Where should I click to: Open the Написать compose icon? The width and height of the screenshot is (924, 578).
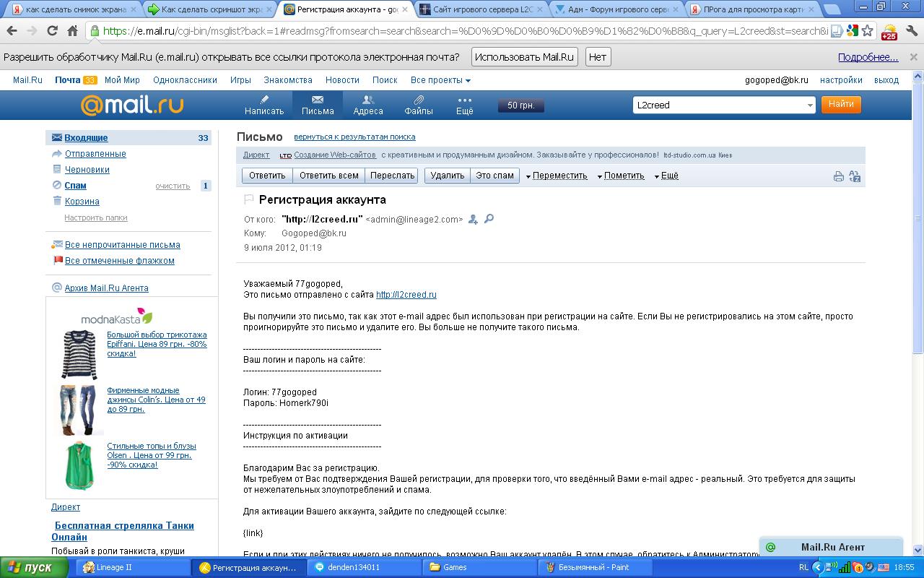pyautogui.click(x=264, y=105)
